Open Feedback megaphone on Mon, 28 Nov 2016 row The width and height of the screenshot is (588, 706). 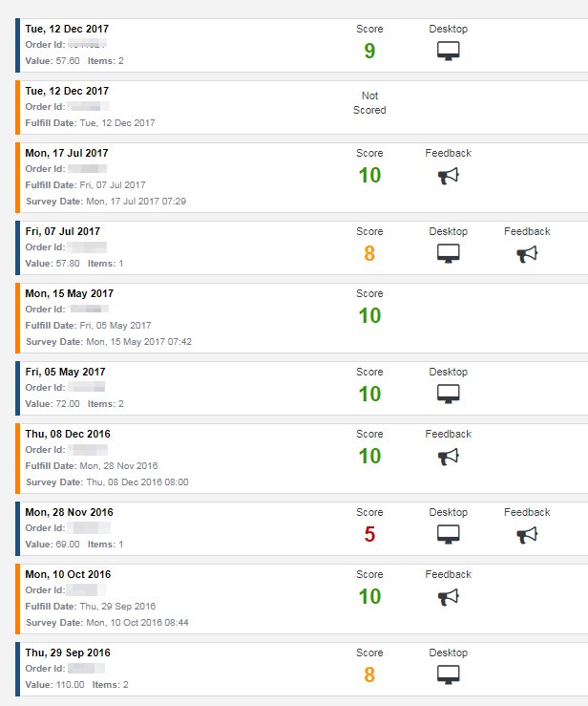click(x=527, y=535)
